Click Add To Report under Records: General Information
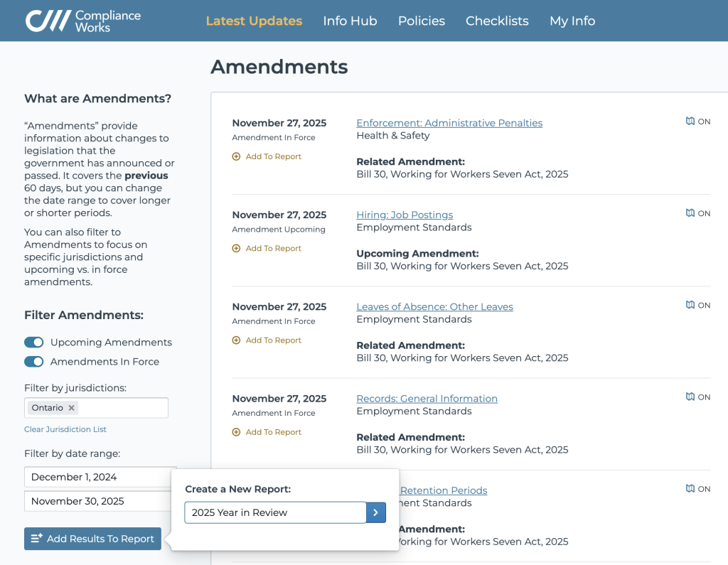 (x=267, y=431)
